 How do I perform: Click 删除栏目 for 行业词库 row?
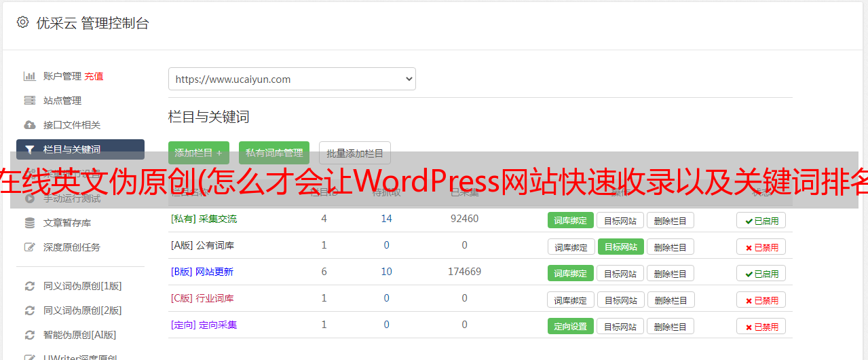pos(670,300)
